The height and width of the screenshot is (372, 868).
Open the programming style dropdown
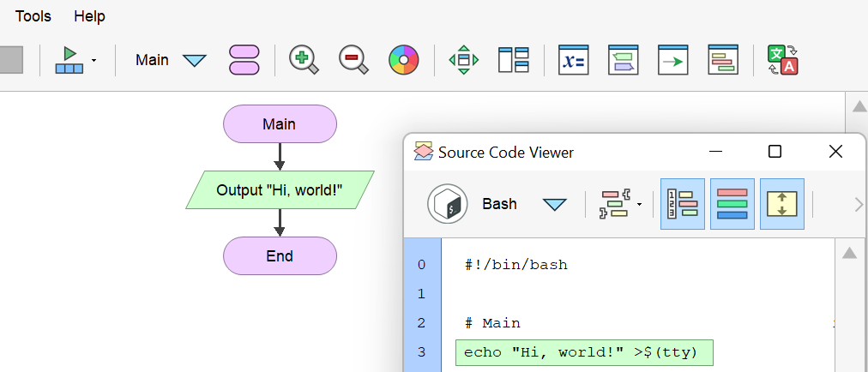pos(621,204)
